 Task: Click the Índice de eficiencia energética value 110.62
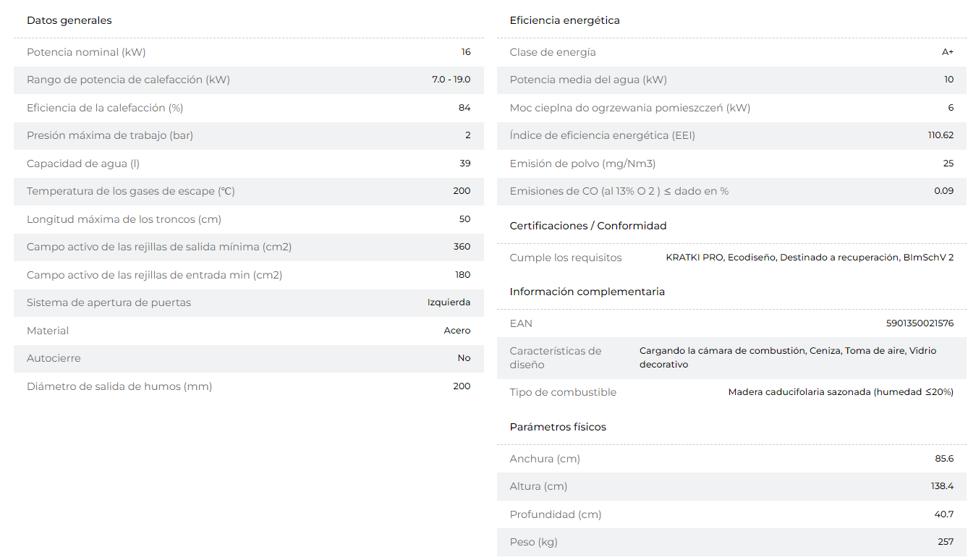pos(941,135)
